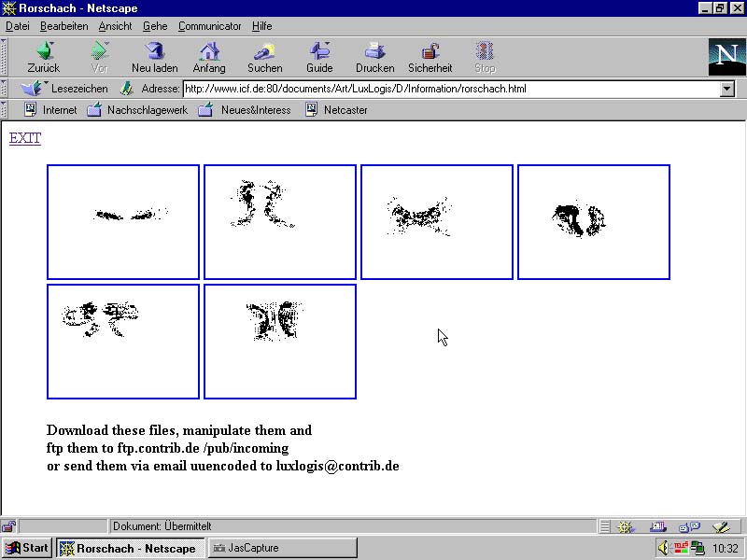Click the red tray icon next to speaker

(681, 548)
